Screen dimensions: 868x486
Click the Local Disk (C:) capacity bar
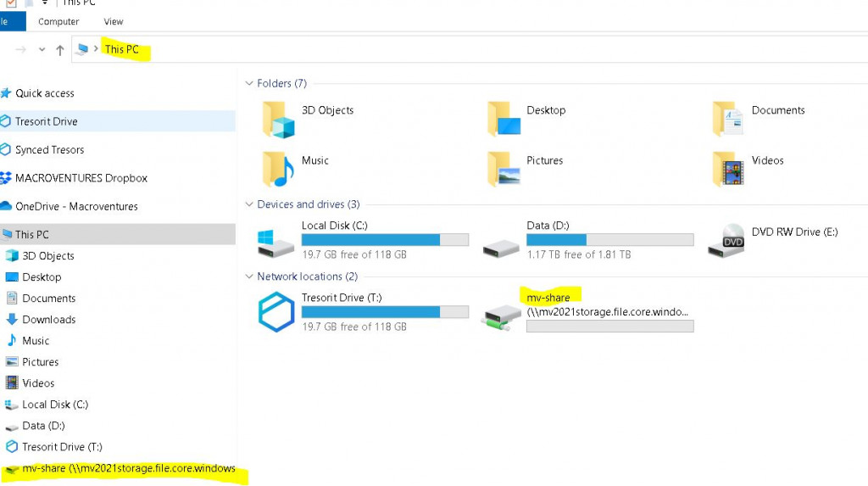pos(386,239)
